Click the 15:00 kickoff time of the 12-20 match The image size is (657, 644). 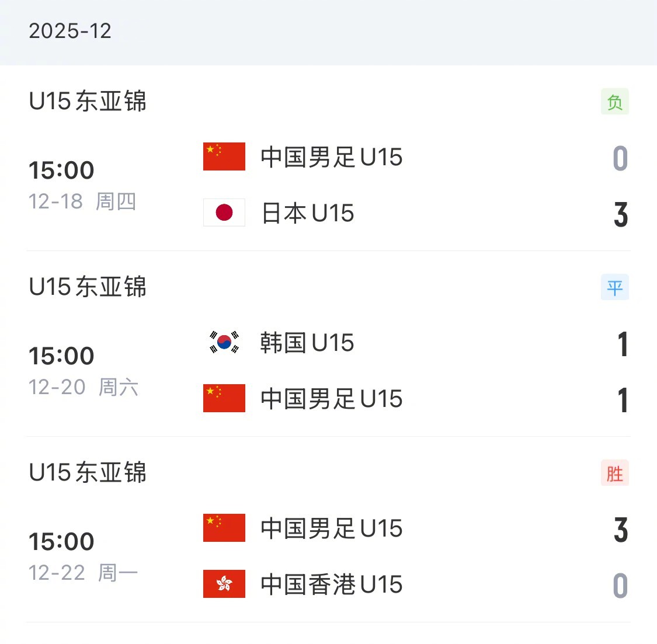click(62, 354)
